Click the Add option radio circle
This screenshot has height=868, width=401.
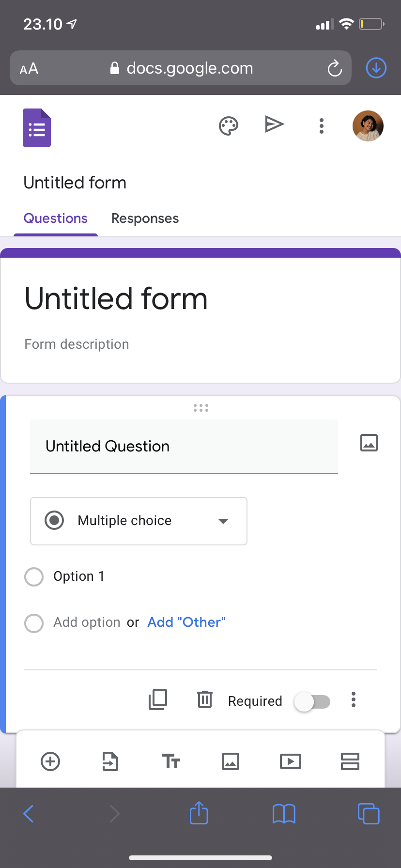pos(34,623)
